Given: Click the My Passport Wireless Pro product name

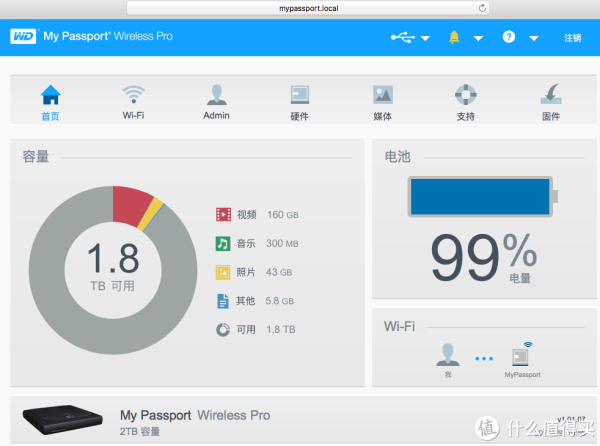Looking at the screenshot, I should [x=195, y=415].
